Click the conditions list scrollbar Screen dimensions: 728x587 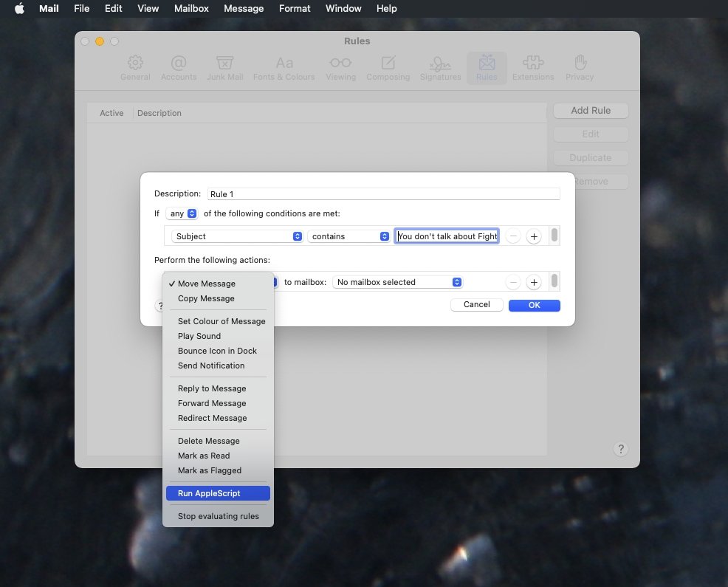[x=554, y=235]
